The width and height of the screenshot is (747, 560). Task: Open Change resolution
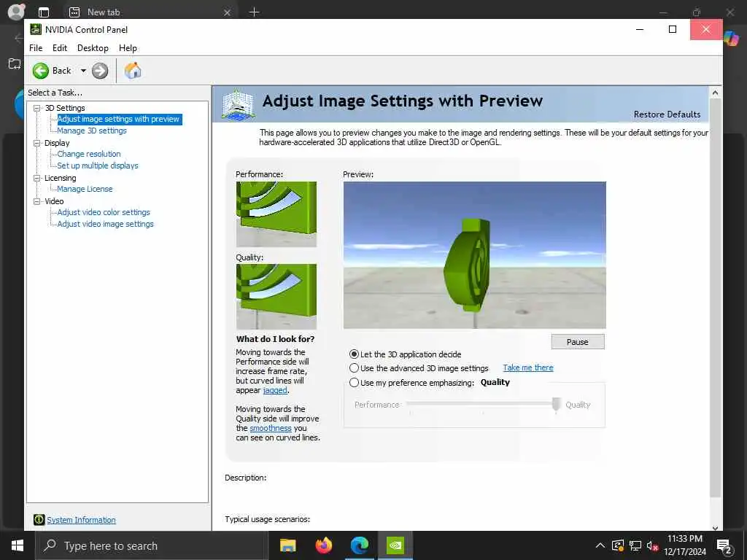pos(89,154)
